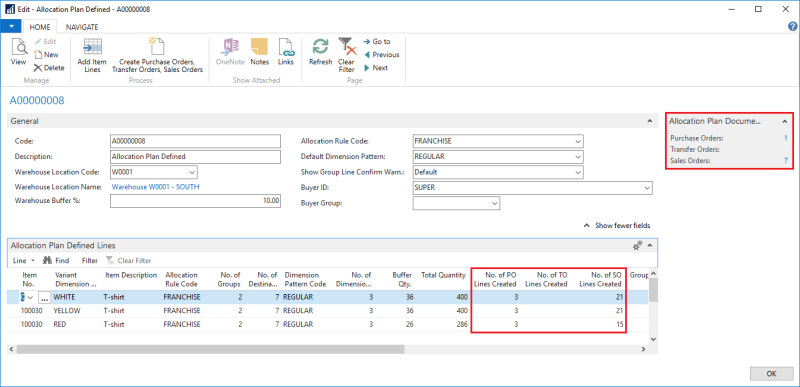The image size is (800, 387).
Task: Open the Sales Orders count 7
Action: (x=786, y=161)
